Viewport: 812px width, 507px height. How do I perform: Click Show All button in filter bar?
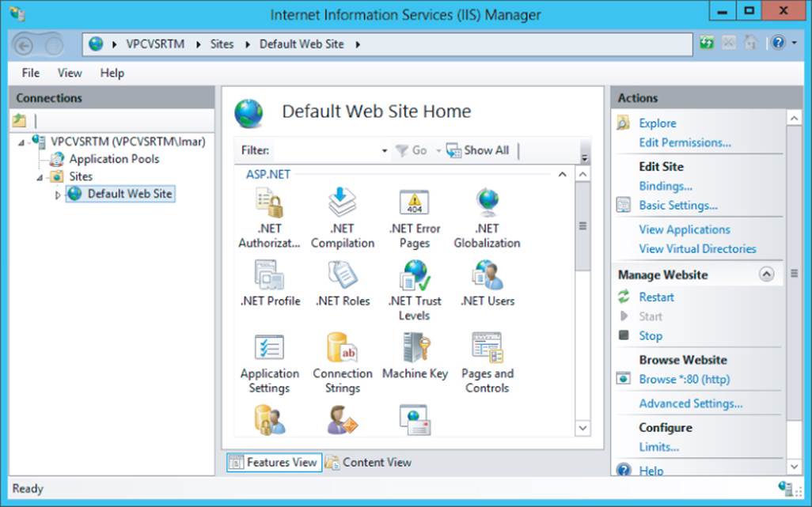point(478,150)
